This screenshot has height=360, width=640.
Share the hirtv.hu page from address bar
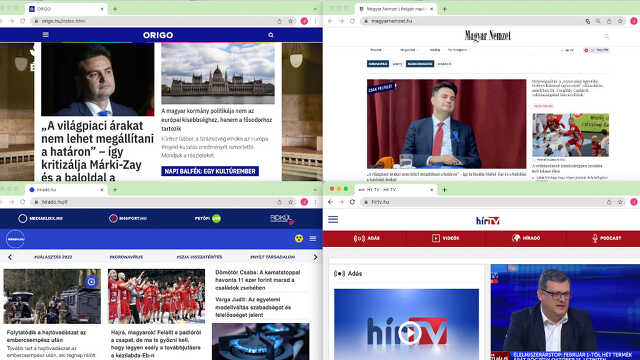pyautogui.click(x=609, y=202)
